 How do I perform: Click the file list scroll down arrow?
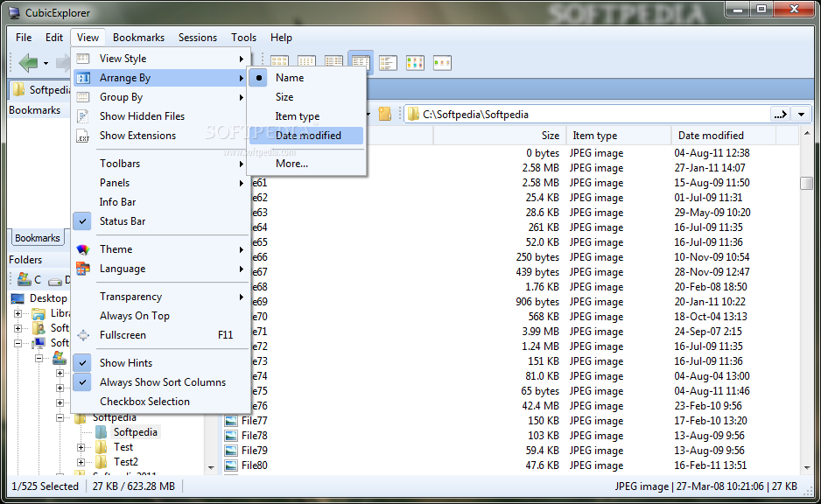pyautogui.click(x=807, y=468)
